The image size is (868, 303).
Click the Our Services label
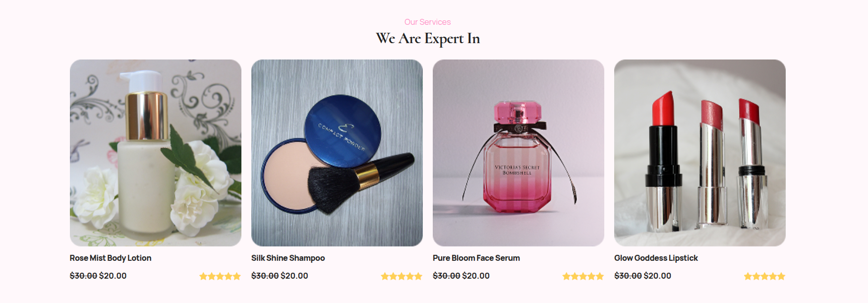427,22
